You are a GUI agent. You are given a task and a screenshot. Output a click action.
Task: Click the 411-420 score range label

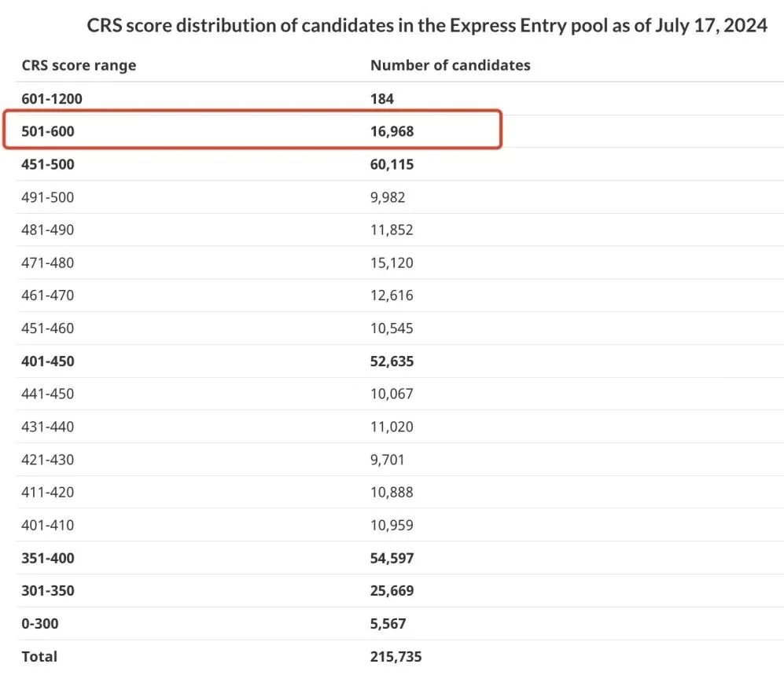click(x=47, y=493)
